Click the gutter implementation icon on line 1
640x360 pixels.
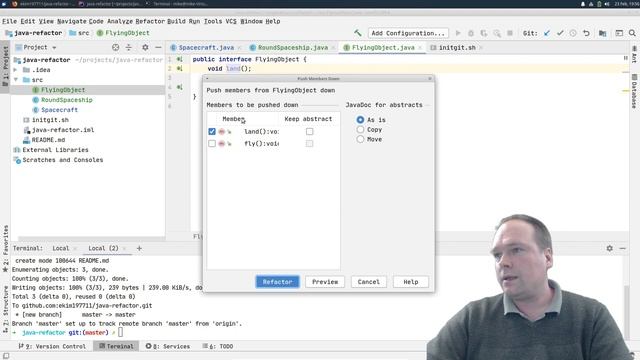click(179, 59)
